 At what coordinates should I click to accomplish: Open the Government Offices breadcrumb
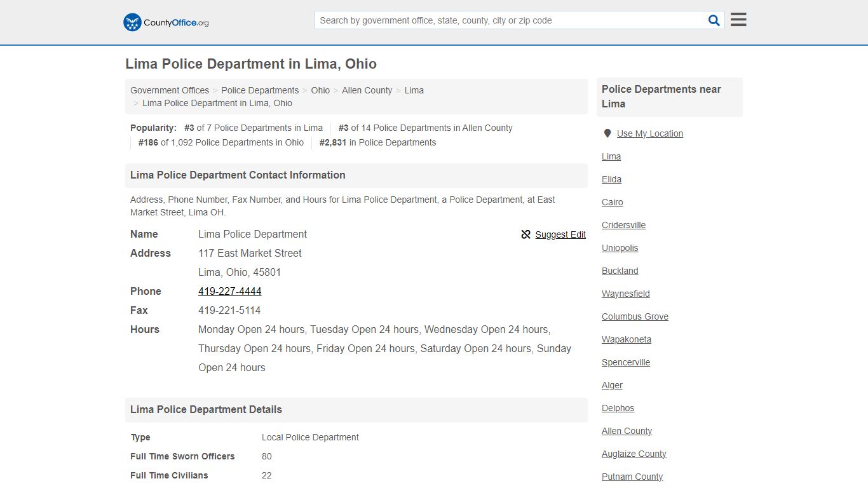(170, 90)
